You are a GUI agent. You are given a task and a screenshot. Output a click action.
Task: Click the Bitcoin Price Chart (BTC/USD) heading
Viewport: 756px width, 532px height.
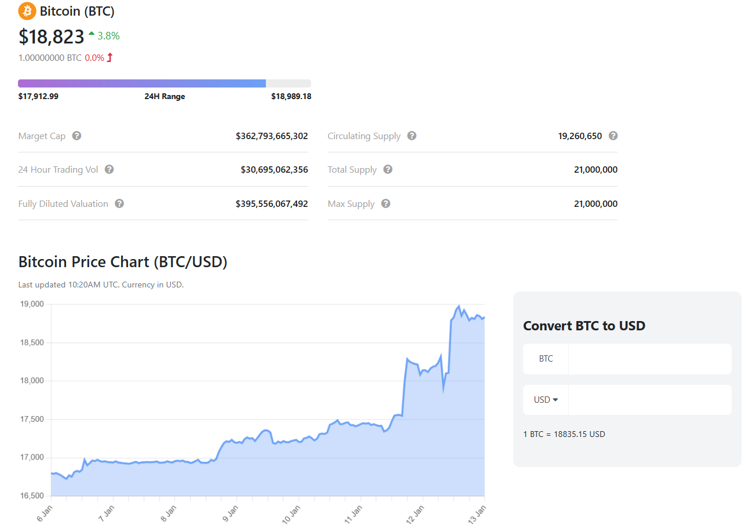(x=123, y=262)
